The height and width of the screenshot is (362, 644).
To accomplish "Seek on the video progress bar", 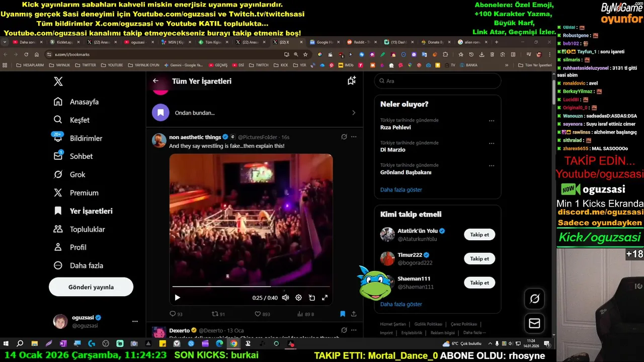I will coord(251,287).
